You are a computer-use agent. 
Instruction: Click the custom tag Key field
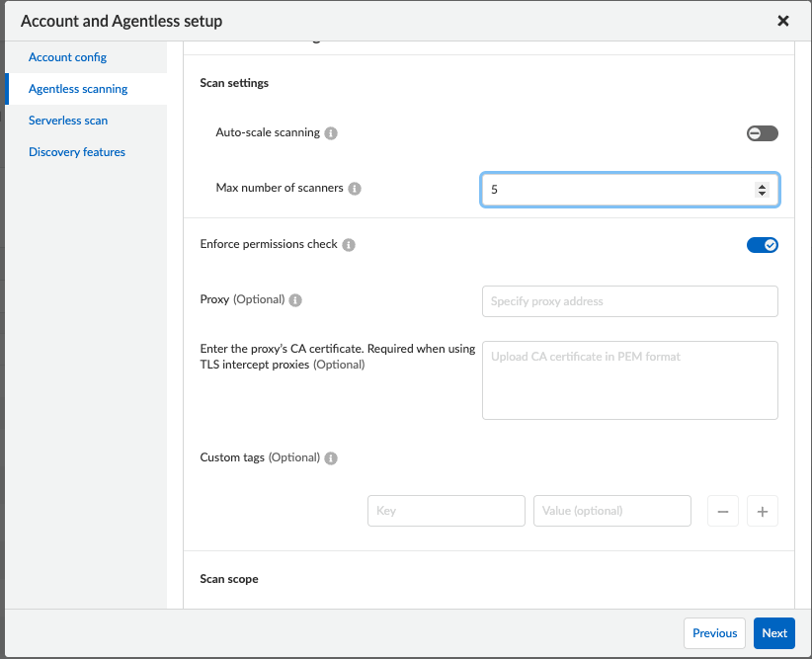(x=446, y=511)
